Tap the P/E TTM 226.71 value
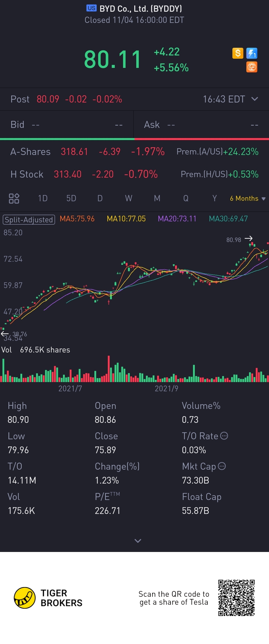 coord(108,511)
